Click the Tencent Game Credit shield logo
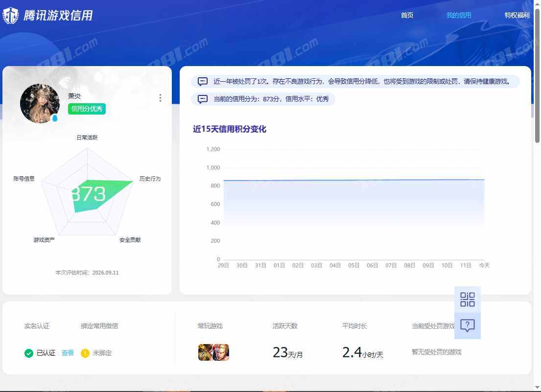 point(10,16)
